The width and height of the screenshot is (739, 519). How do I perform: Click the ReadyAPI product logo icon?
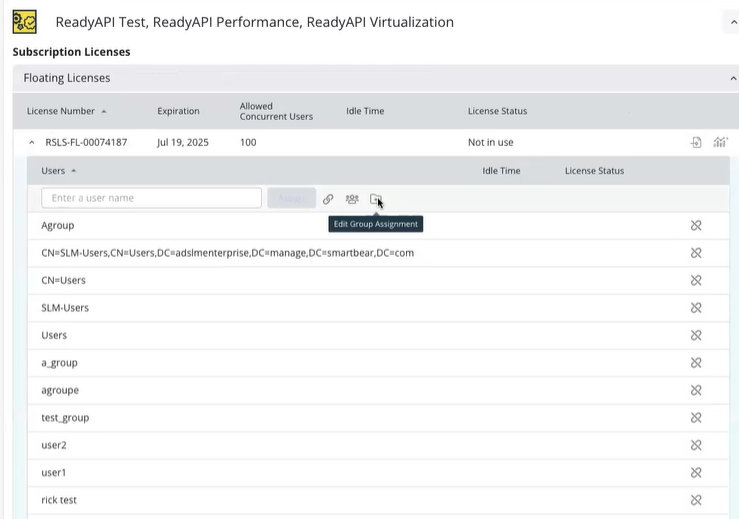pos(24,22)
